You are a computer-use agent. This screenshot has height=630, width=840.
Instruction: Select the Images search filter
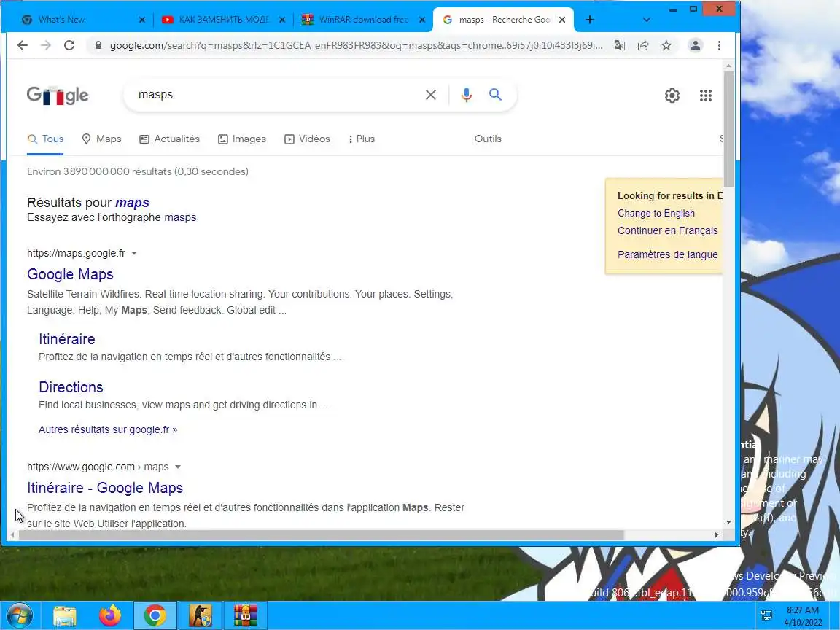242,139
